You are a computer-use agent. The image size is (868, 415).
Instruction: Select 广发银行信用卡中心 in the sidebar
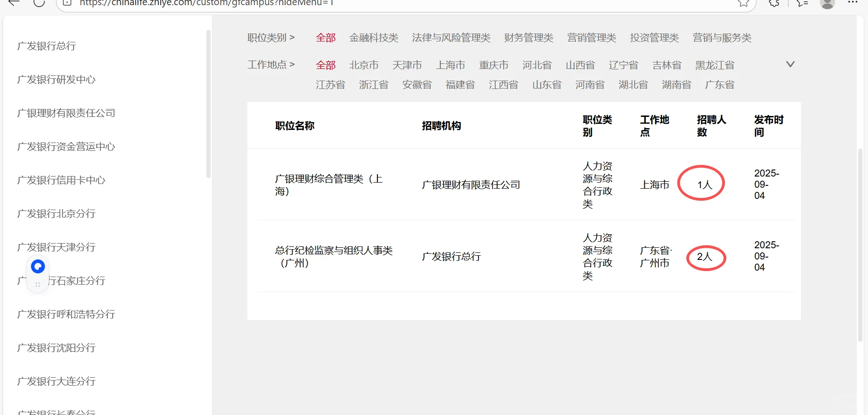coord(61,180)
